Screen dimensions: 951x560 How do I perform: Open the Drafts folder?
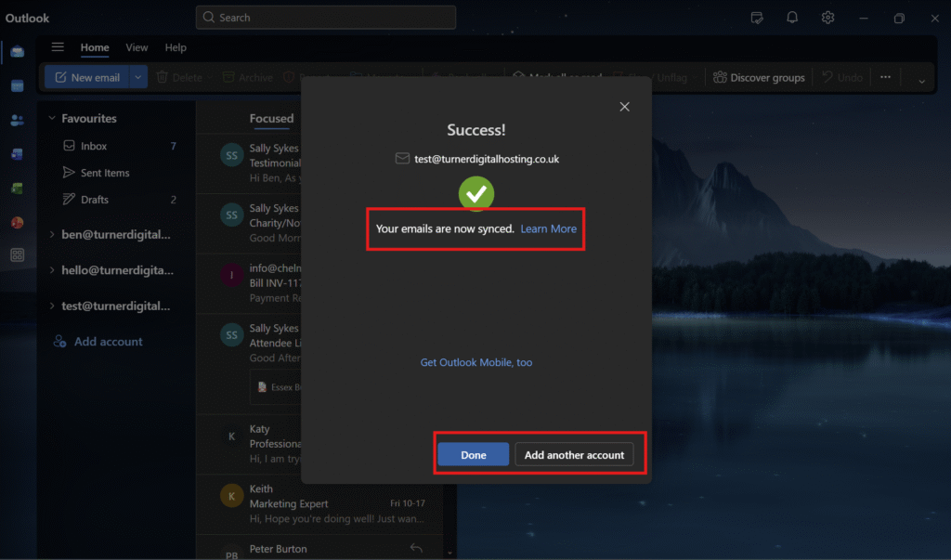pos(118,200)
